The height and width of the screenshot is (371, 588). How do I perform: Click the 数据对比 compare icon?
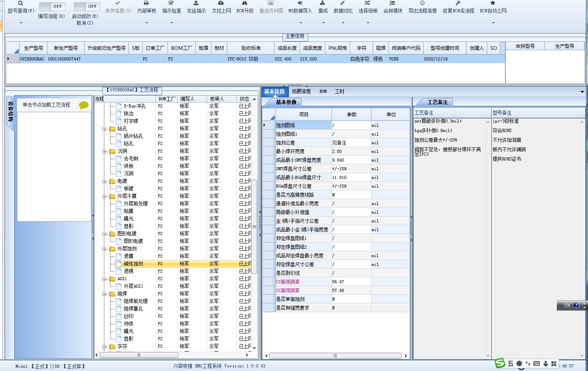(x=343, y=3)
